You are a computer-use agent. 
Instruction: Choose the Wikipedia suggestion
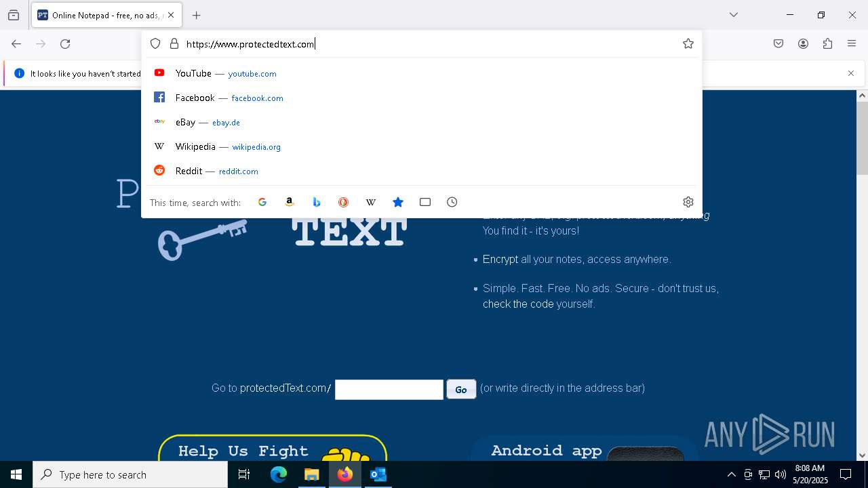click(422, 146)
